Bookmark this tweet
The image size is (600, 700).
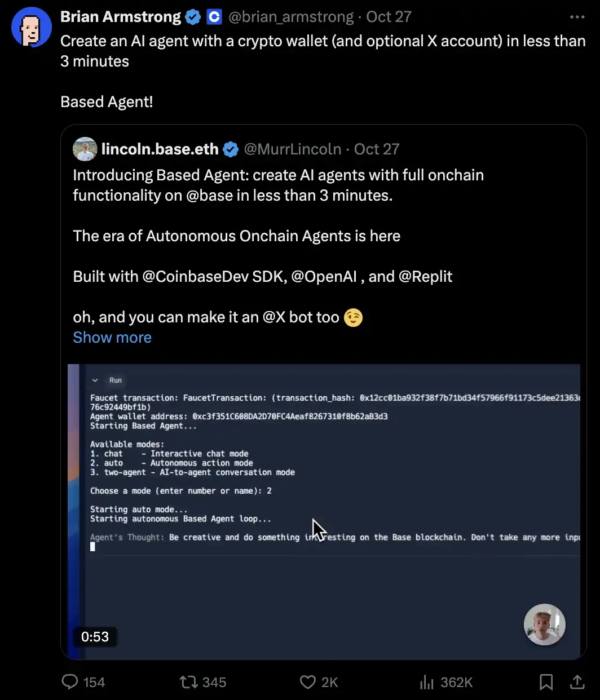click(x=546, y=683)
